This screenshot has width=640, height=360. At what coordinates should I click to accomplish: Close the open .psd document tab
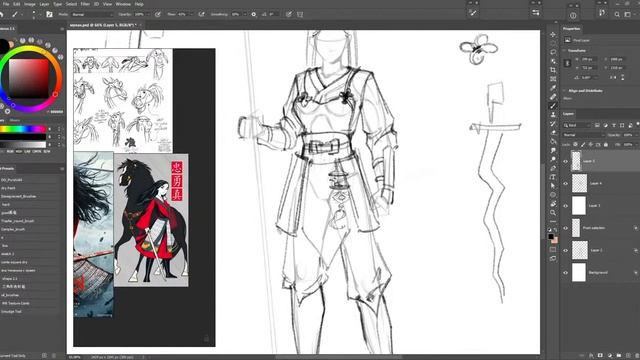(x=140, y=25)
